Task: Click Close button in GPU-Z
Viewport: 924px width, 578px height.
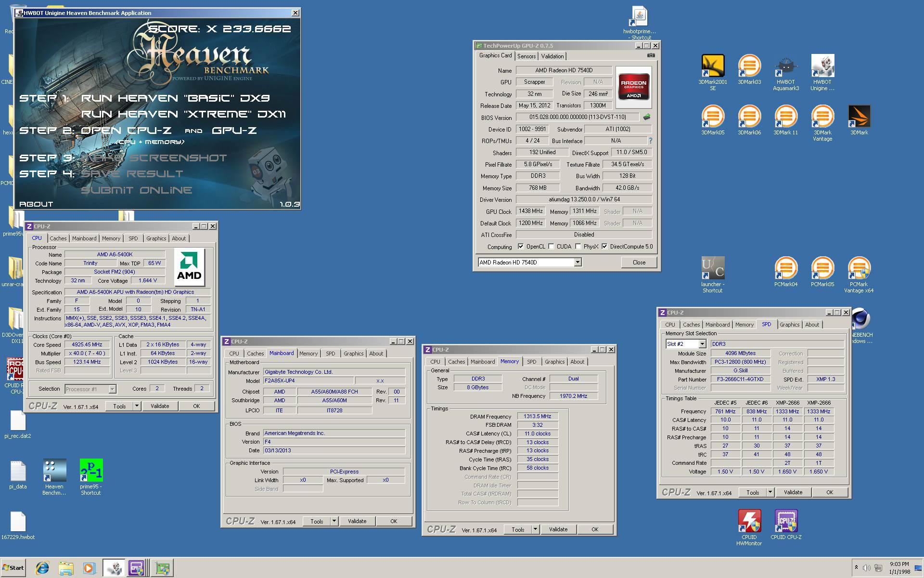Action: pyautogui.click(x=639, y=263)
